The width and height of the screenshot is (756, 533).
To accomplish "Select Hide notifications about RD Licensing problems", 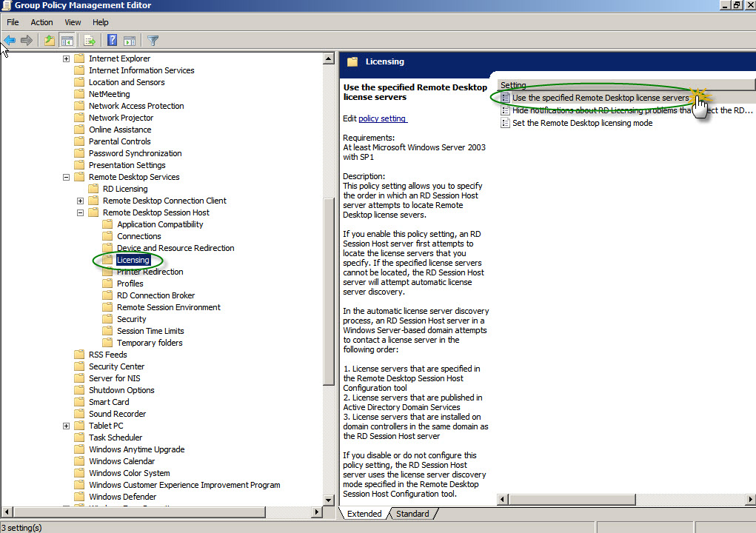I will (x=632, y=110).
